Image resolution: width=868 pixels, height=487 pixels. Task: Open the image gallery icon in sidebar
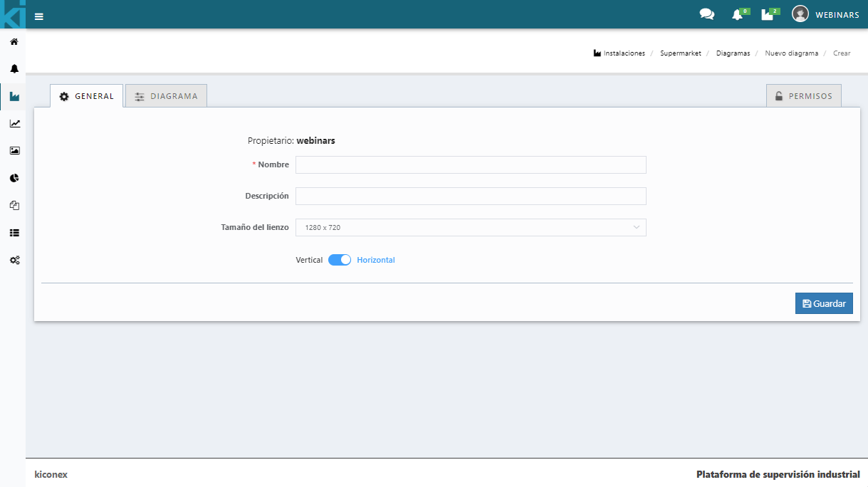click(14, 151)
